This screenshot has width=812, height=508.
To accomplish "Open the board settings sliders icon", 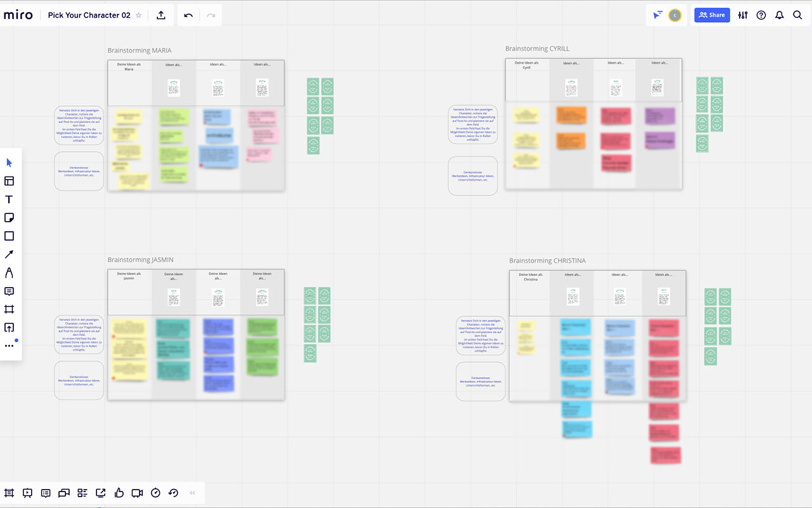I will pyautogui.click(x=743, y=15).
